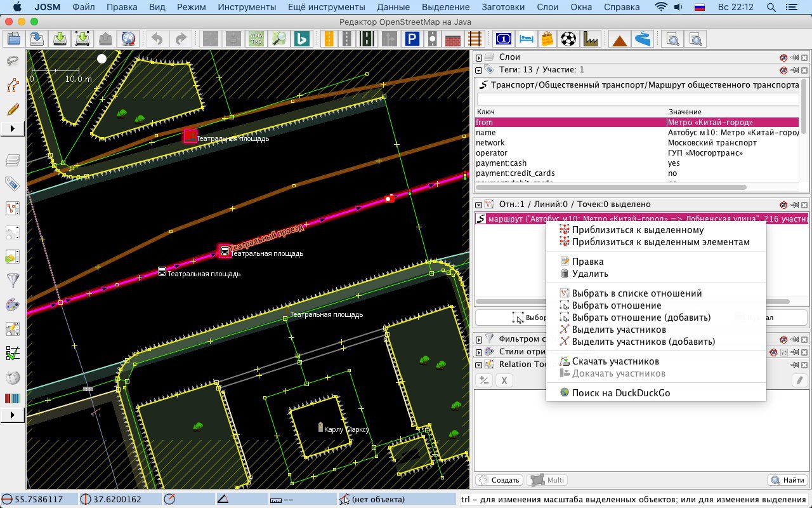The height and width of the screenshot is (508, 812).
Task: Open the Заготовки menu
Action: [x=503, y=7]
